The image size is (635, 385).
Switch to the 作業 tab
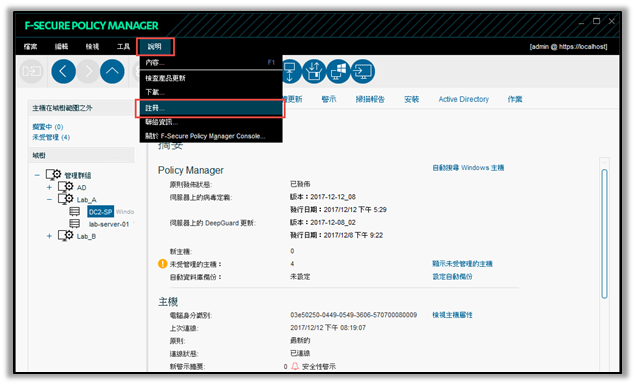click(x=515, y=99)
